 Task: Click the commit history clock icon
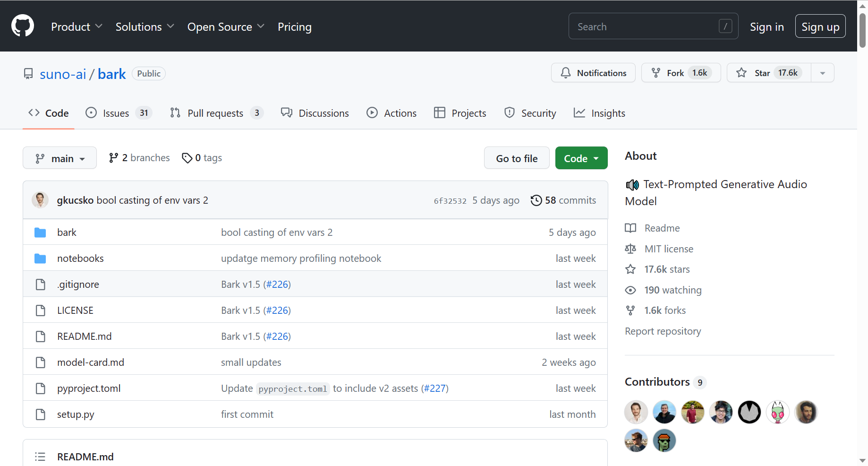tap(536, 200)
